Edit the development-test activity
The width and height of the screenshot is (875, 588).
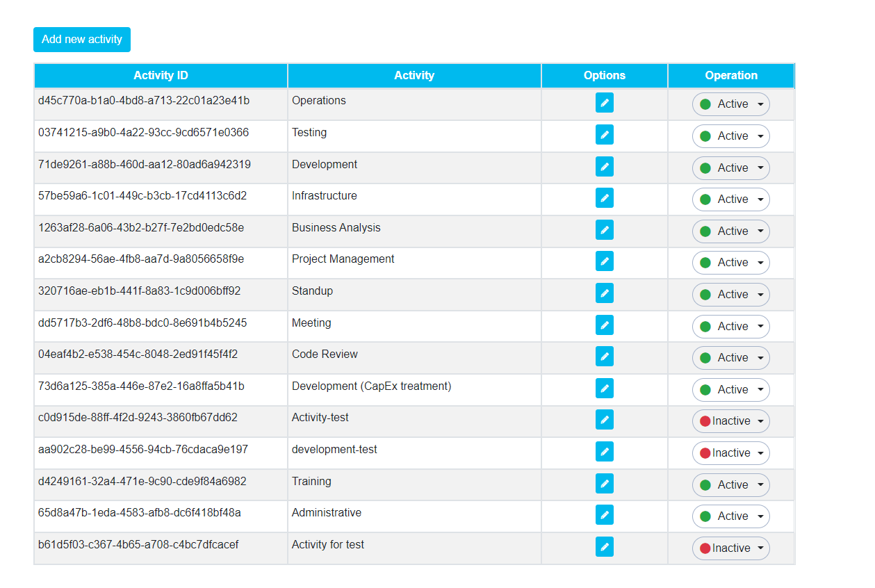(605, 452)
